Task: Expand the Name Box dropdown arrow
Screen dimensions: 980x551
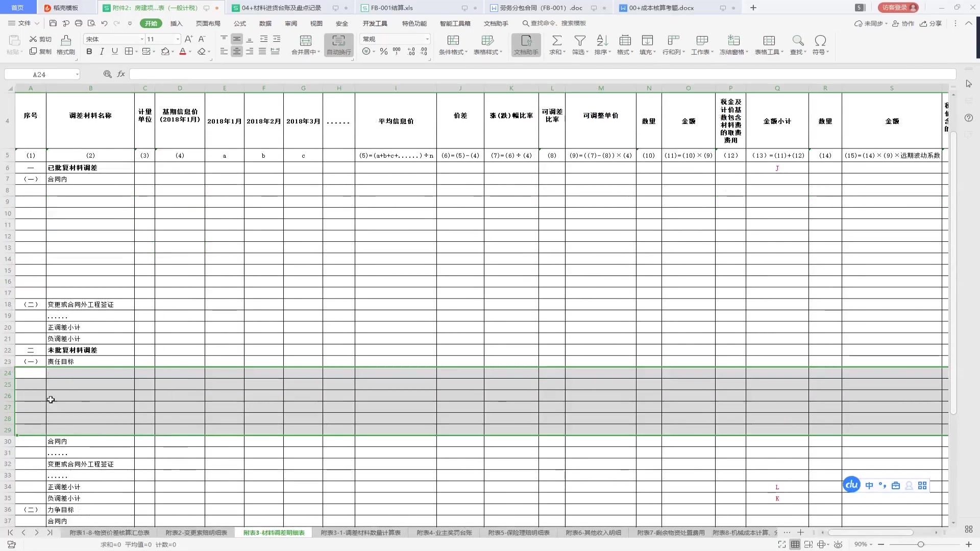Action: tap(77, 74)
